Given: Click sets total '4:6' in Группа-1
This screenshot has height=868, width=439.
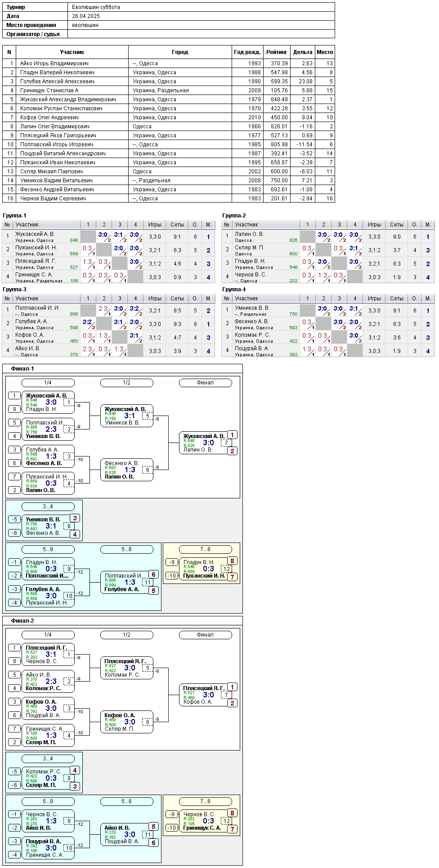Looking at the screenshot, I should pos(177,264).
